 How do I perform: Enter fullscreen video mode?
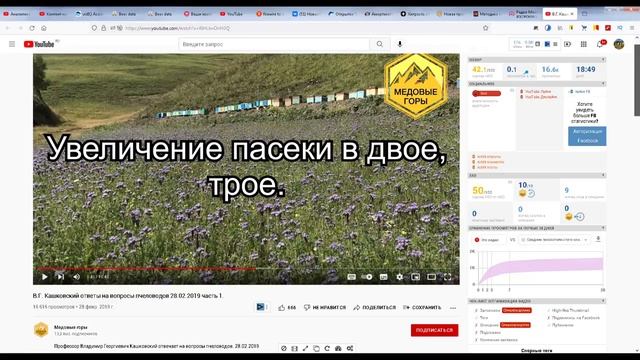coord(447,277)
